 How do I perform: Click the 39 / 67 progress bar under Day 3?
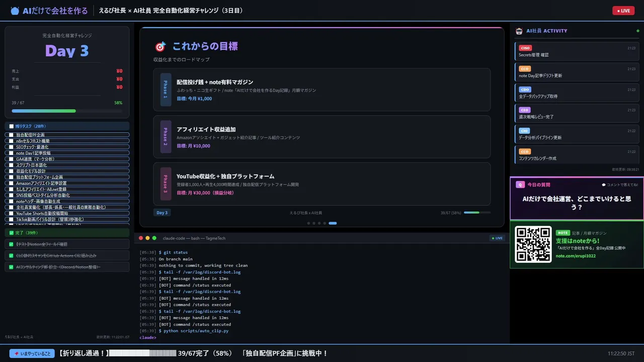[x=67, y=111]
